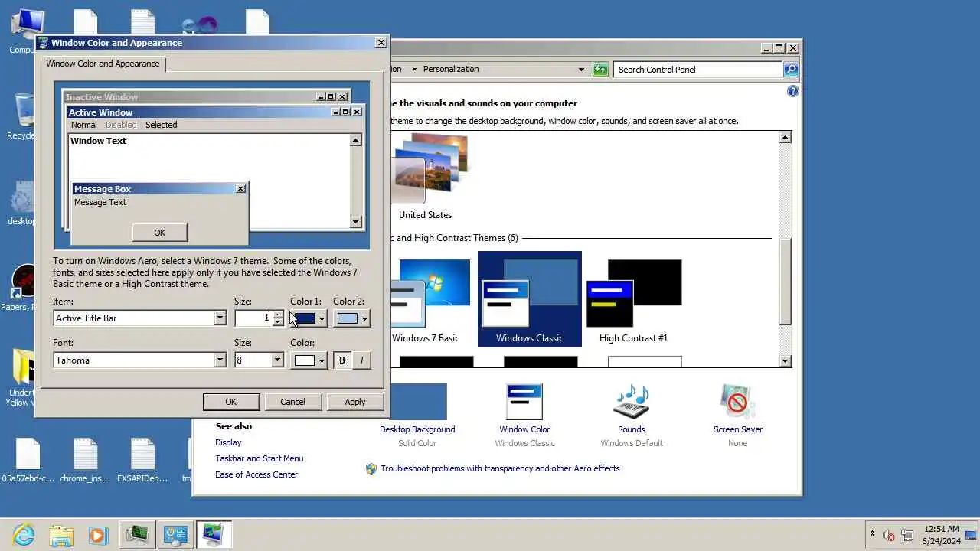Click the theme list scroll down arrow
The width and height of the screenshot is (980, 551).
(x=785, y=361)
